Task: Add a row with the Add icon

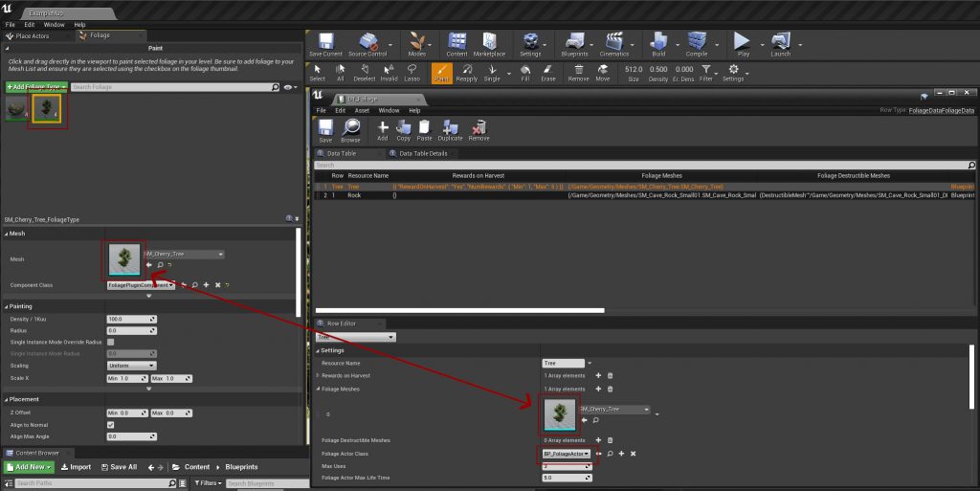Action: pos(383,130)
